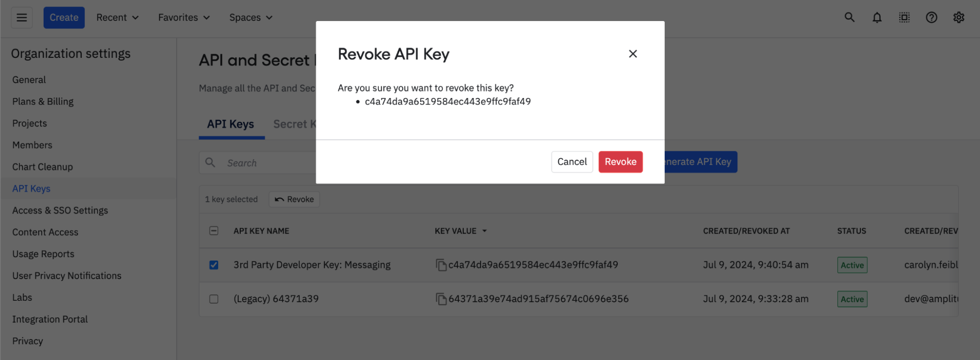Click Cancel in the revoke dialog

point(572,162)
